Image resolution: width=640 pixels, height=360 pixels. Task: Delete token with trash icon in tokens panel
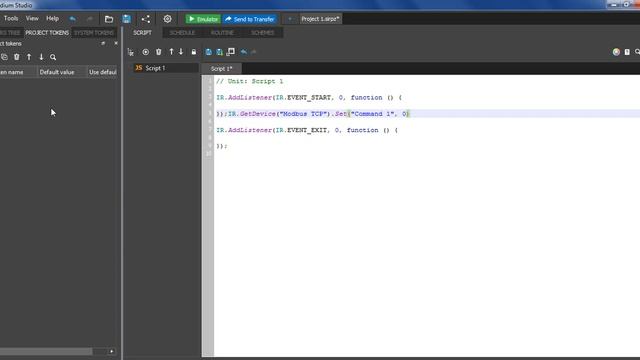17,57
